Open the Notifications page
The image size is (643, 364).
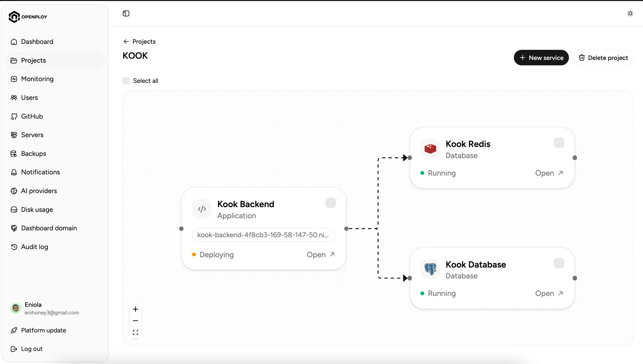(x=55, y=172)
